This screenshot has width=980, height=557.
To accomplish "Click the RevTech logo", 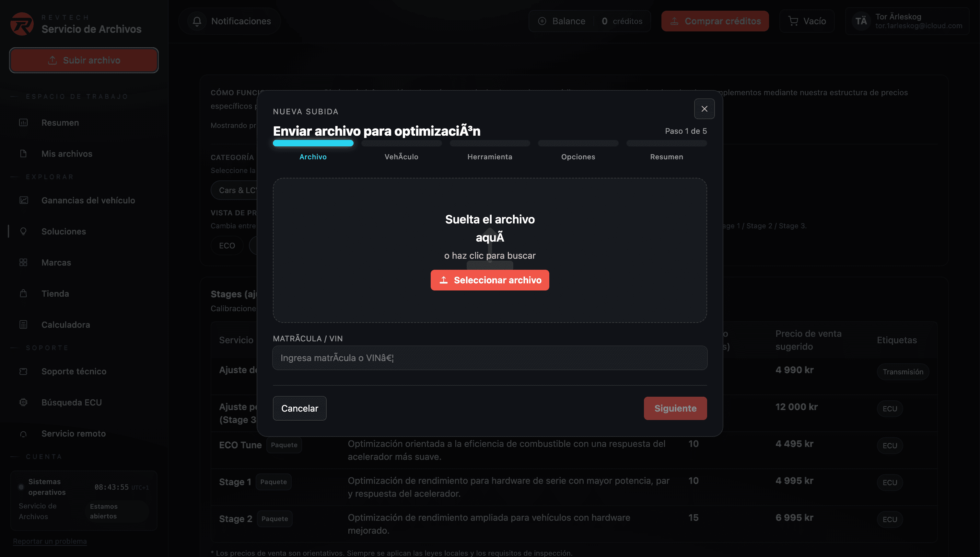I will pos(22,23).
